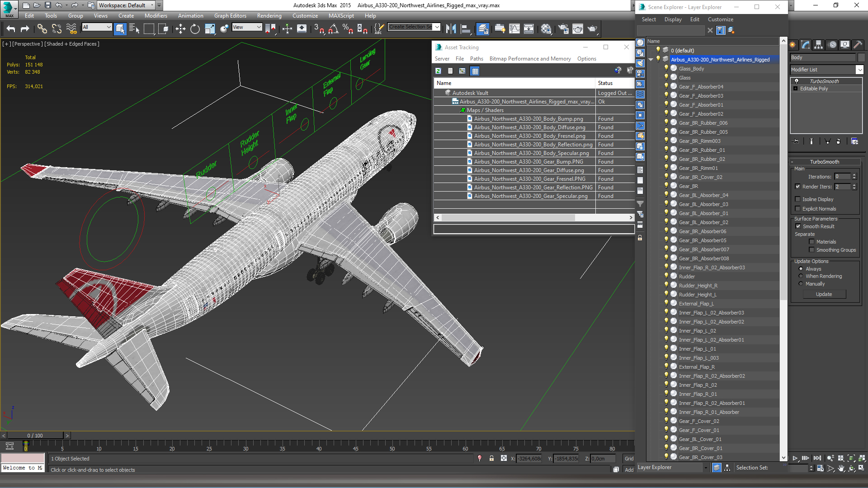Expand the Editable Poly sub-objects

pyautogui.click(x=796, y=89)
